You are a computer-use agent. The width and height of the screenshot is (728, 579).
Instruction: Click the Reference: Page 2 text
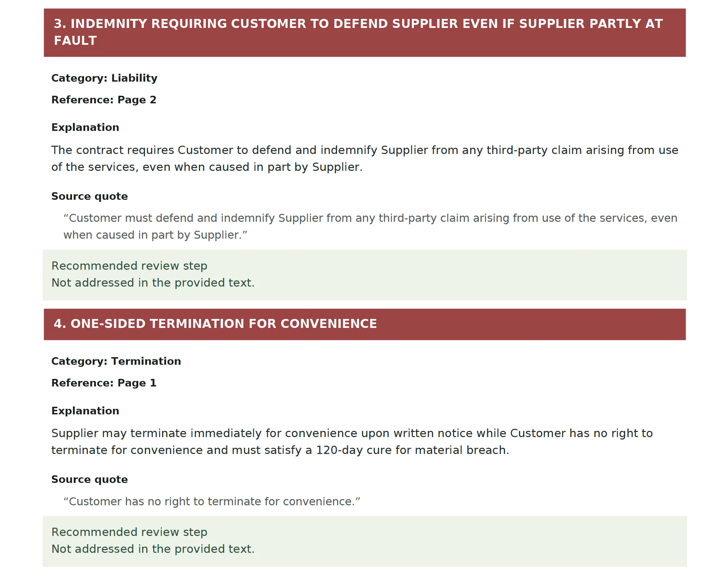(x=104, y=100)
